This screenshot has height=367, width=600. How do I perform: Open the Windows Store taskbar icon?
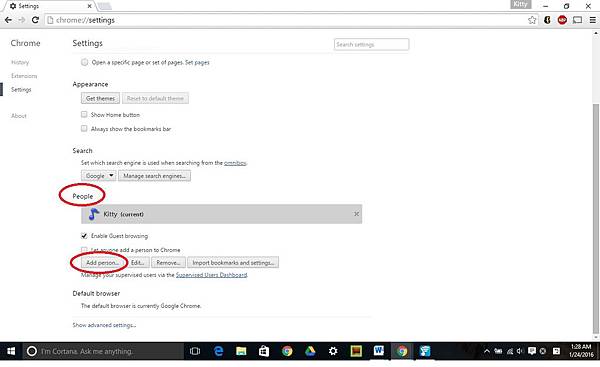pos(264,351)
